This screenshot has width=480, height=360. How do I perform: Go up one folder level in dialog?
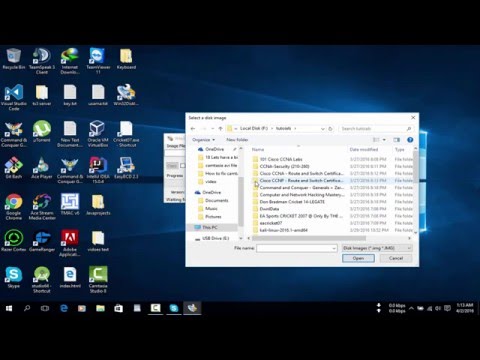(220, 128)
